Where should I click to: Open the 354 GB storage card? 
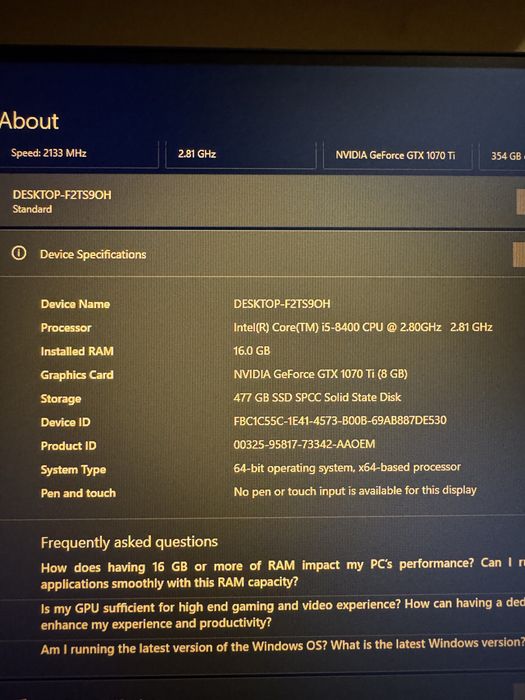tap(502, 157)
